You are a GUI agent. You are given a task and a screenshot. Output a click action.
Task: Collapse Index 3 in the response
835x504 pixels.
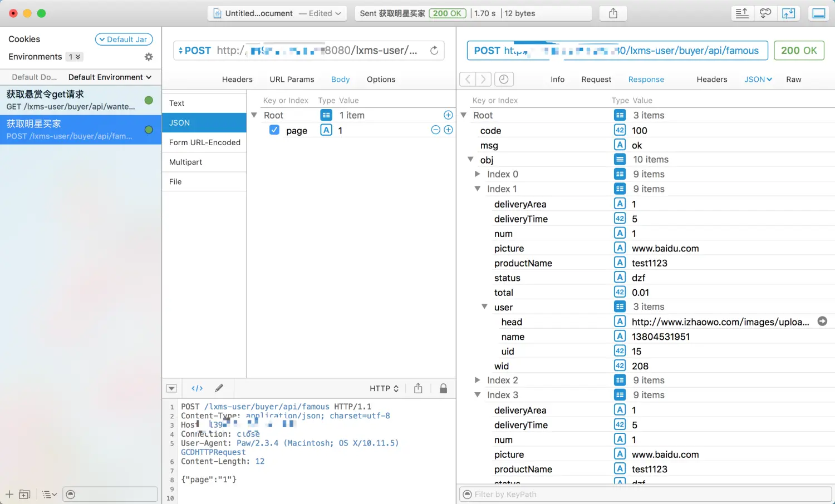point(478,394)
